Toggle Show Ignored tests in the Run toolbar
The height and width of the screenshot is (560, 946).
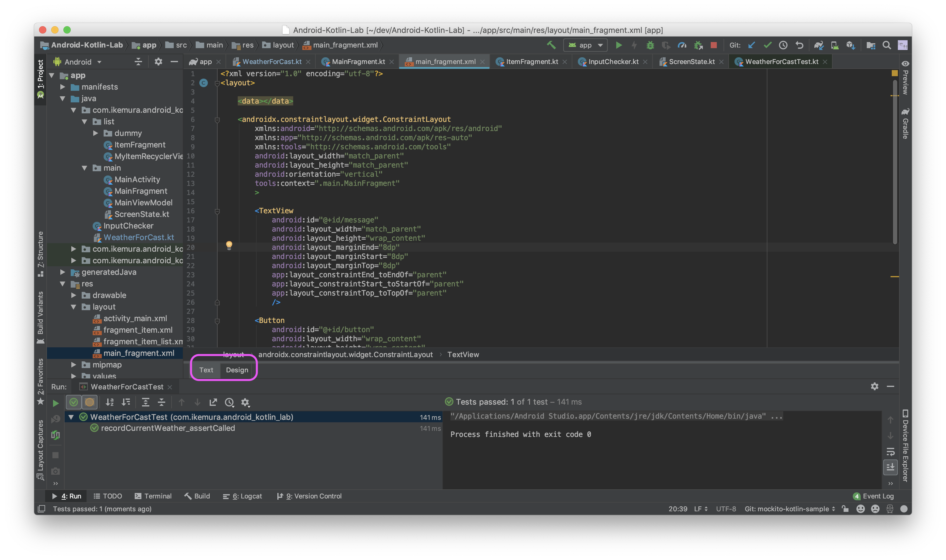coord(89,402)
